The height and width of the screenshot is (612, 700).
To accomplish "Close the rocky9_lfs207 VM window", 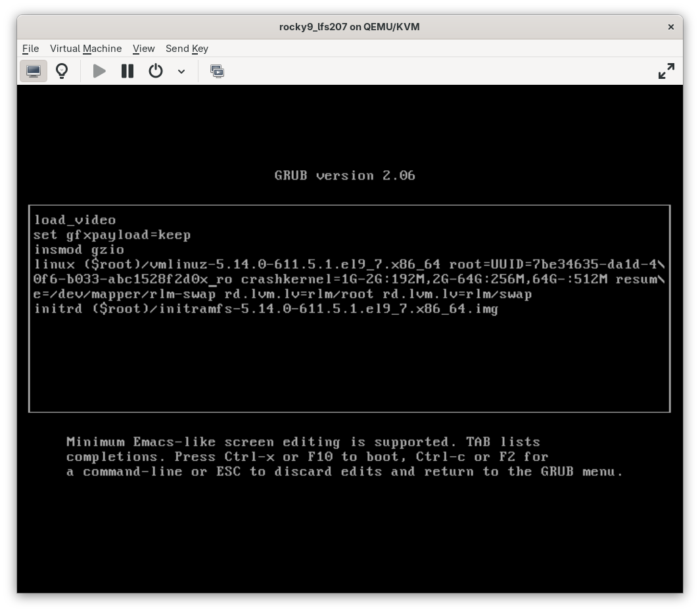I will click(x=670, y=27).
